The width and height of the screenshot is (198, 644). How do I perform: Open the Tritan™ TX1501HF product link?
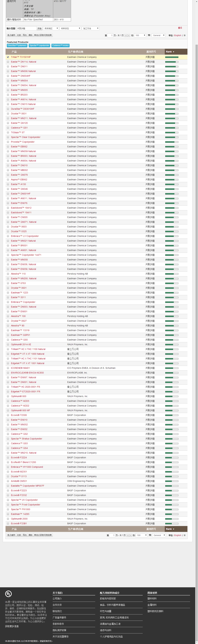[x=21, y=57]
